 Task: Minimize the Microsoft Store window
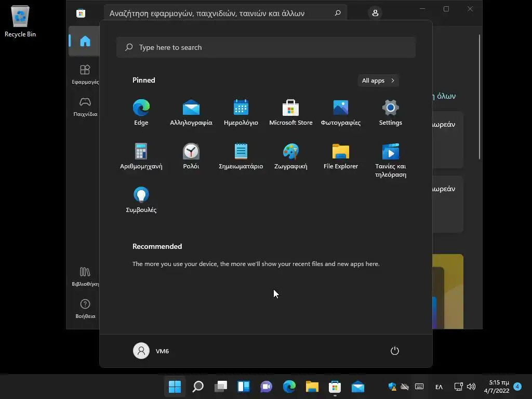tap(422, 9)
